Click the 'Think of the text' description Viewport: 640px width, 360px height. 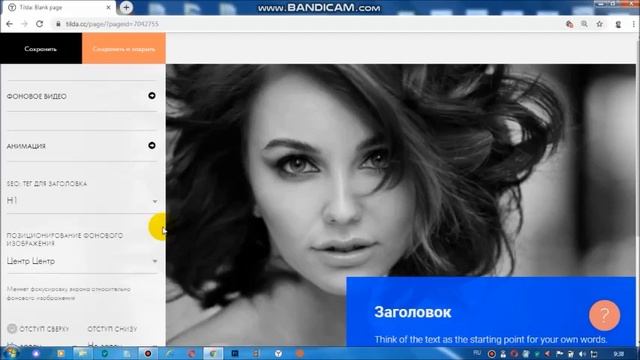click(x=491, y=340)
